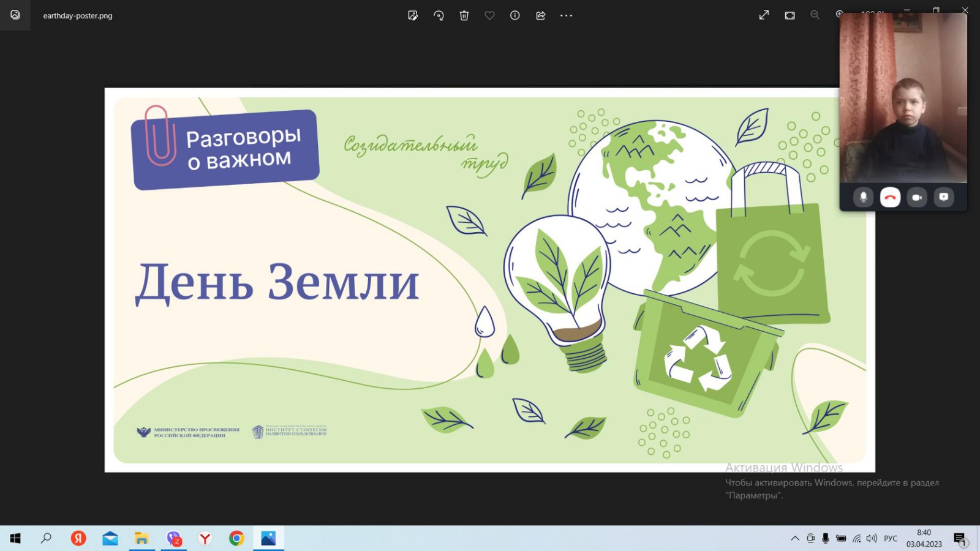The height and width of the screenshot is (551, 980).
Task: Open File Explorer from taskbar
Action: pos(142,538)
